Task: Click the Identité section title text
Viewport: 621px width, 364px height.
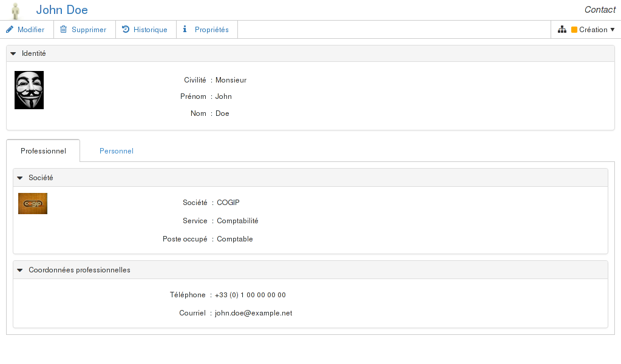Action: click(x=33, y=53)
